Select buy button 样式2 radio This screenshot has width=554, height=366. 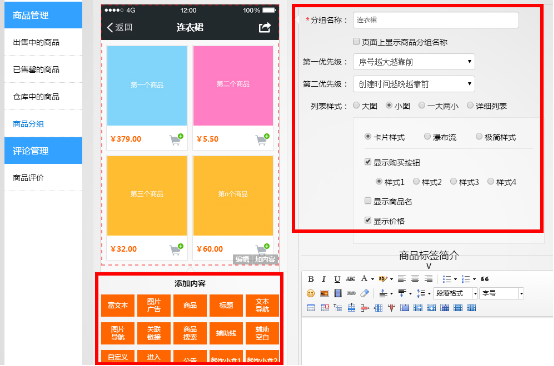pyautogui.click(x=416, y=182)
